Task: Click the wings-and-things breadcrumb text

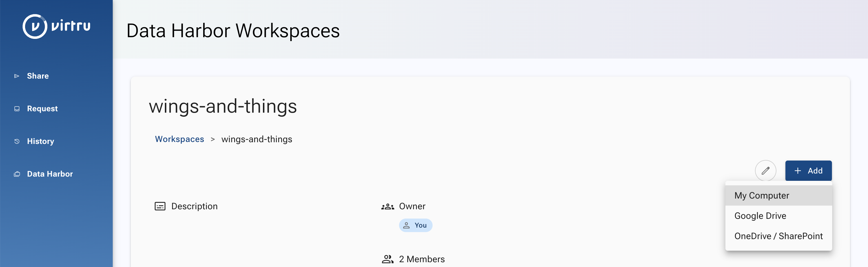Action: (x=257, y=139)
